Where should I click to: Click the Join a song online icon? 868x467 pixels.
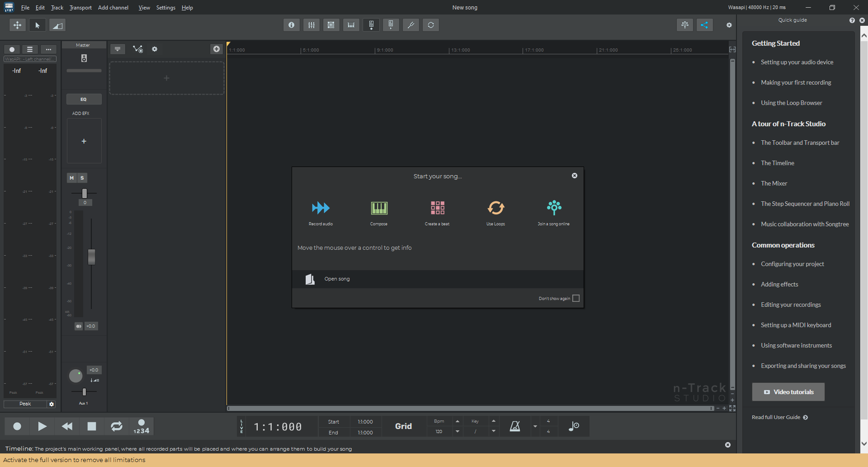point(554,208)
